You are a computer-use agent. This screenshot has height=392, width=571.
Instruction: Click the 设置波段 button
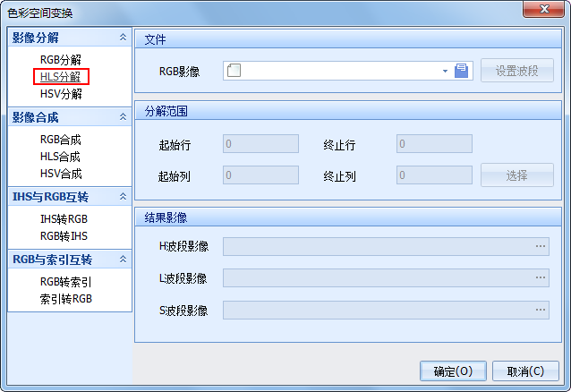click(517, 72)
